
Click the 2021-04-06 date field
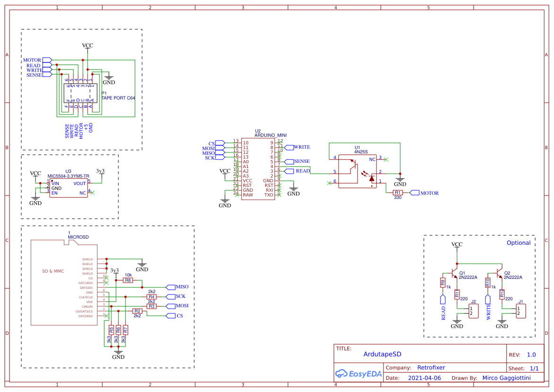pyautogui.click(x=424, y=378)
